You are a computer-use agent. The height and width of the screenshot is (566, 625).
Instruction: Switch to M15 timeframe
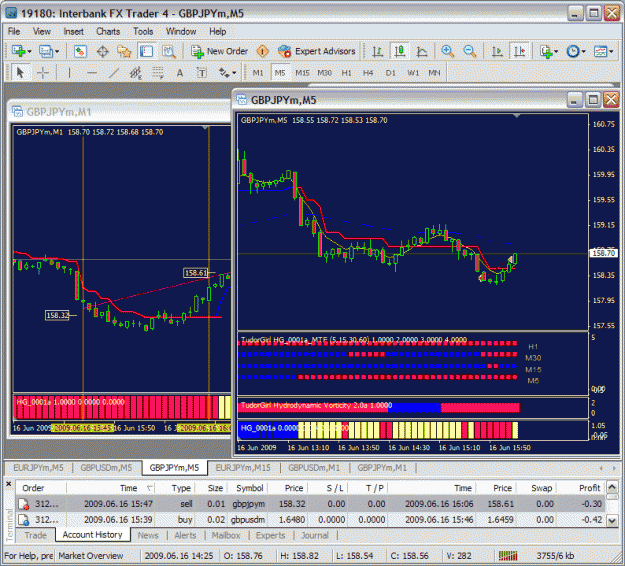click(302, 73)
